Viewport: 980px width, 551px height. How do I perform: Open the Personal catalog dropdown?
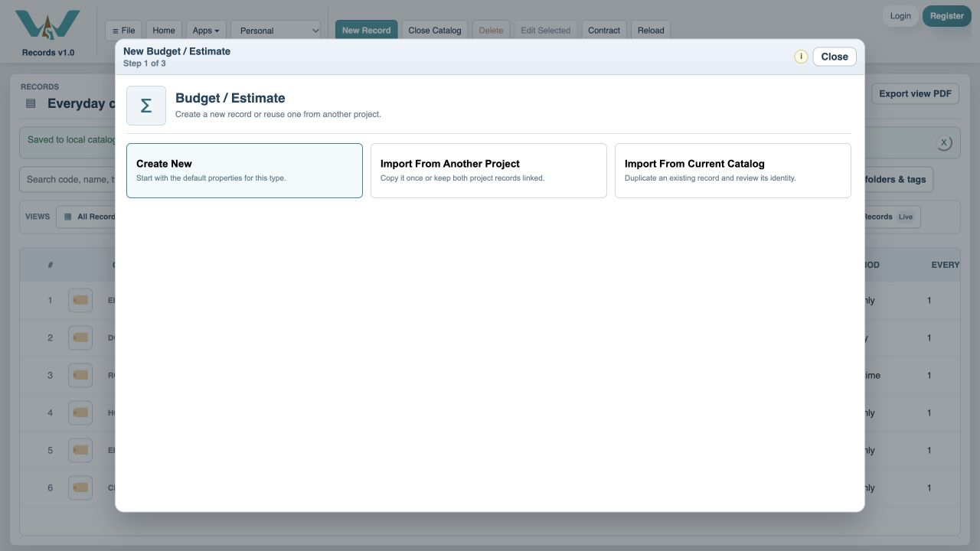pyautogui.click(x=276, y=31)
